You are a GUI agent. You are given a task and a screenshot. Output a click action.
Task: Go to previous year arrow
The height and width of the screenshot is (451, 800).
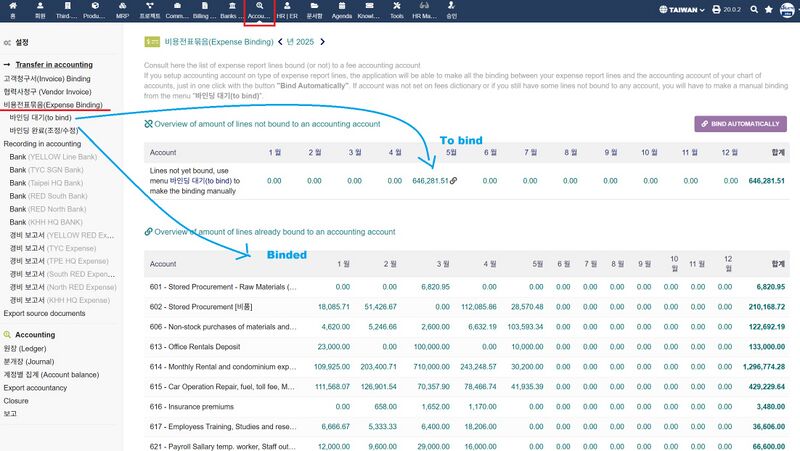click(x=280, y=42)
